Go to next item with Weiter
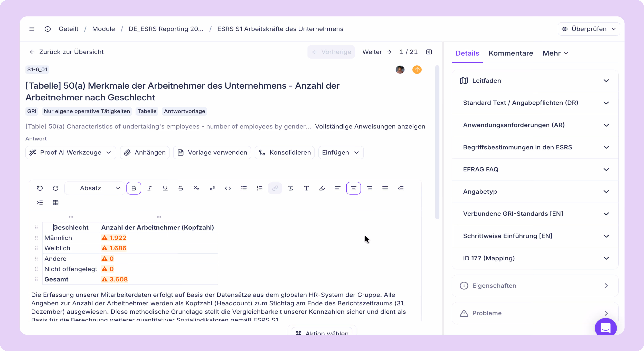 [377, 52]
